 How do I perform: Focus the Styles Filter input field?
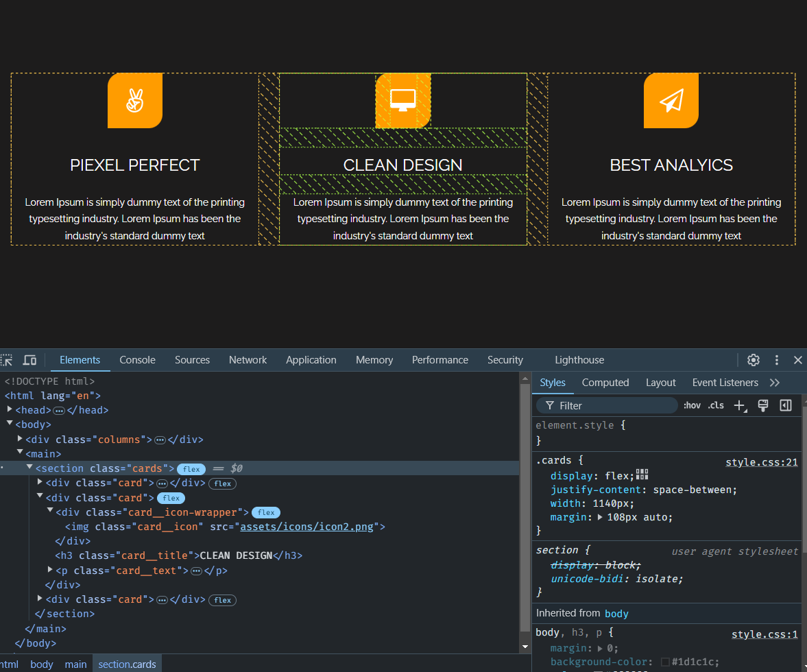607,405
